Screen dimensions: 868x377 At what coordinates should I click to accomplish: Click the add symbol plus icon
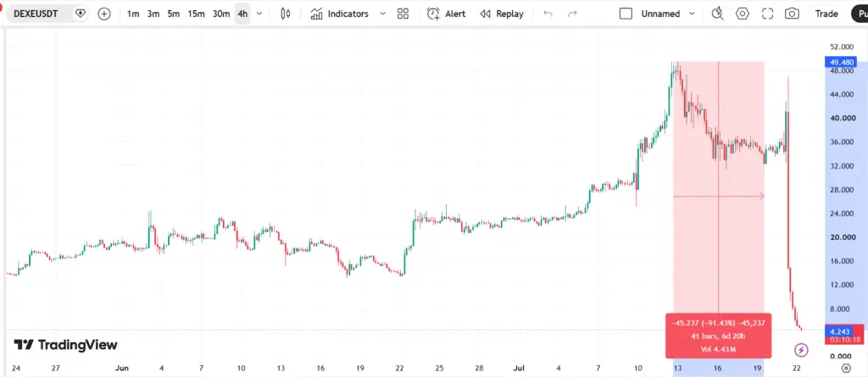[104, 14]
